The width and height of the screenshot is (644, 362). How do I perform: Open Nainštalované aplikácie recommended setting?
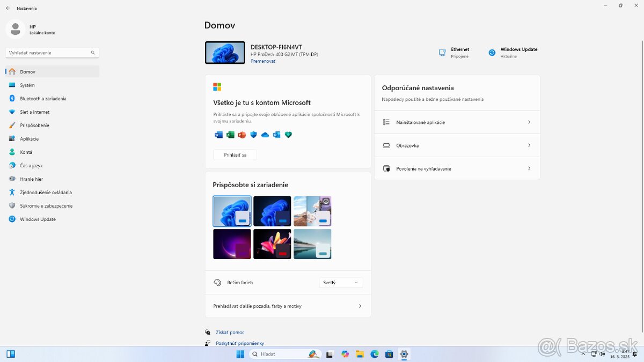click(457, 122)
